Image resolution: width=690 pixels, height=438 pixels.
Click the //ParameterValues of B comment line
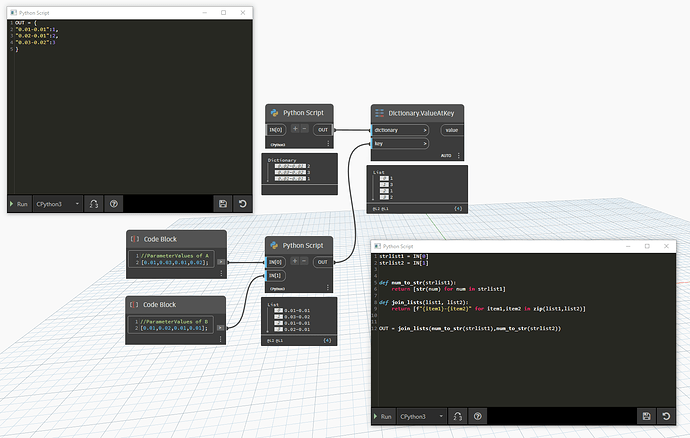tap(174, 322)
